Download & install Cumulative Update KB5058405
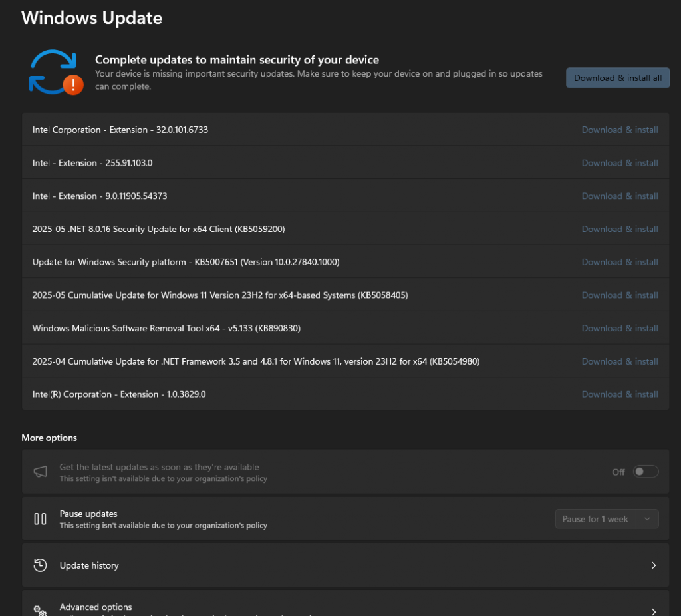 (x=619, y=295)
